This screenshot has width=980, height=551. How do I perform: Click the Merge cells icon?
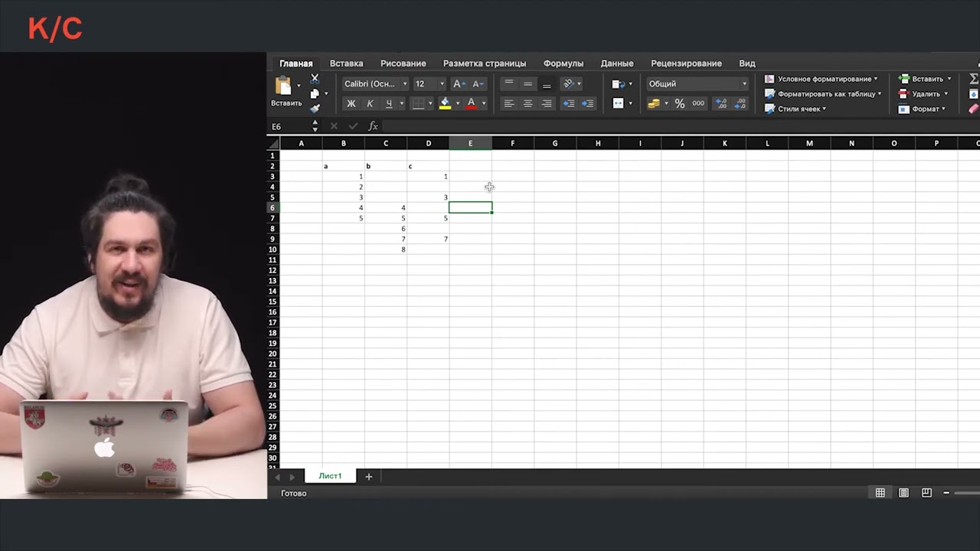[x=619, y=103]
